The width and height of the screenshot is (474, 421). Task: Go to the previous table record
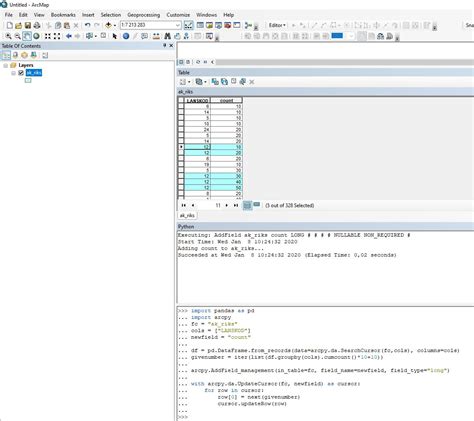click(193, 205)
